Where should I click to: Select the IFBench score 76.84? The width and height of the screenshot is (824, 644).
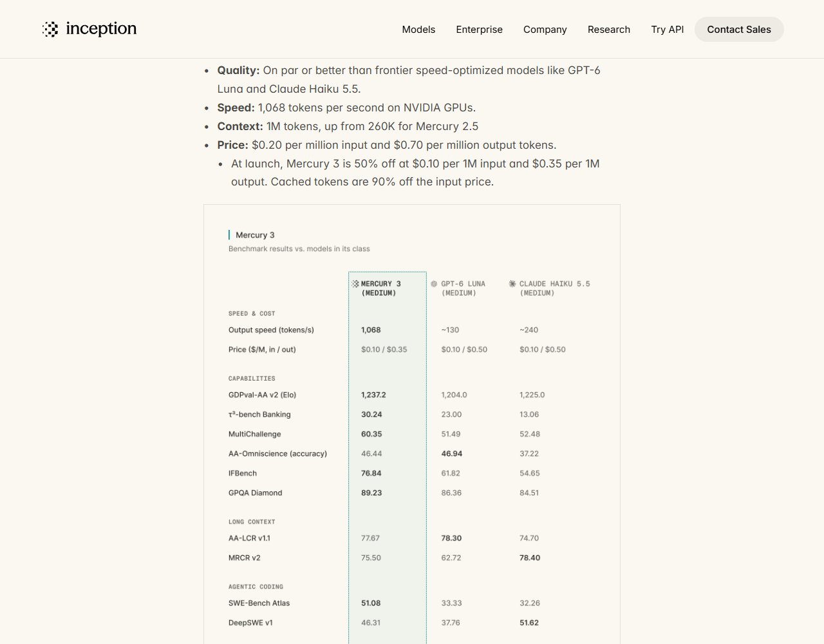tap(371, 473)
